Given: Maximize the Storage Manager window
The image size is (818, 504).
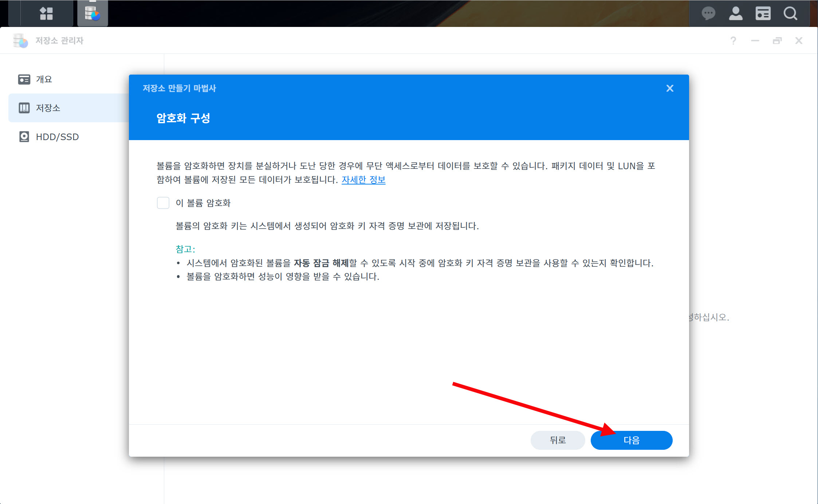Looking at the screenshot, I should 777,40.
